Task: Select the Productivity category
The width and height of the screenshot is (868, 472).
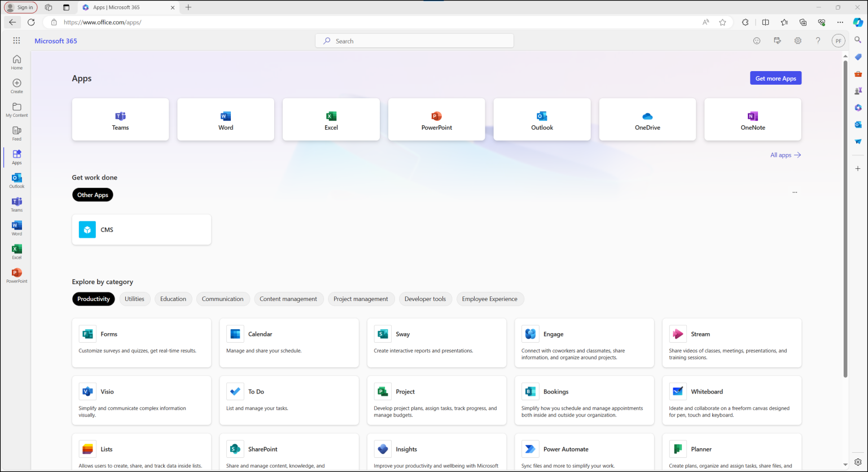Action: [x=94, y=299]
